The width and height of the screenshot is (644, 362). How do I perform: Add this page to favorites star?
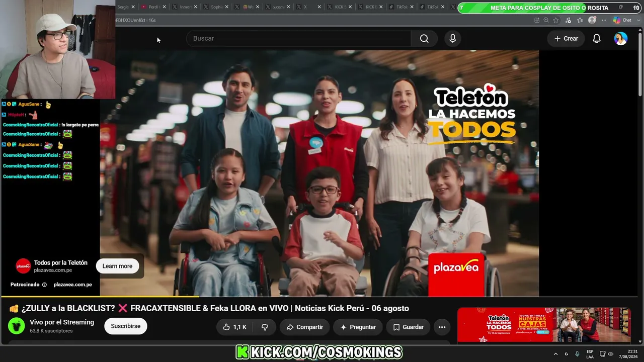[x=556, y=20]
